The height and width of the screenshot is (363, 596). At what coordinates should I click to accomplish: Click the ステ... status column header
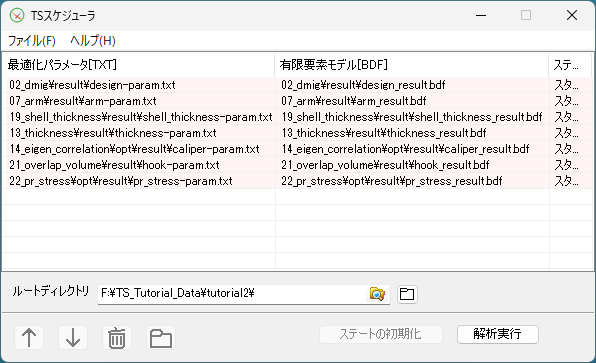point(570,65)
